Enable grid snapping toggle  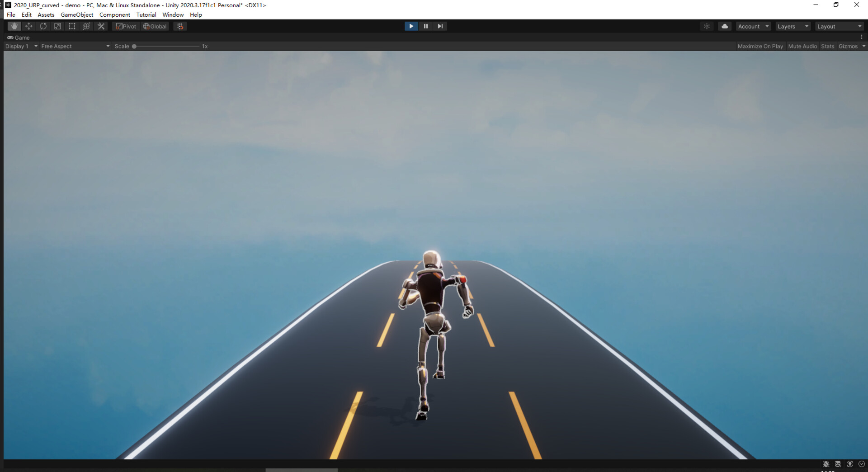[x=180, y=26]
